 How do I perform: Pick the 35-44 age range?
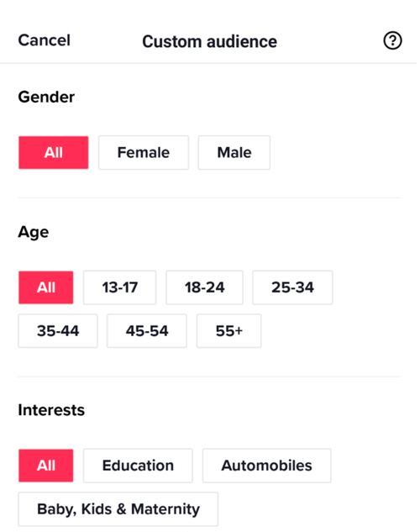click(x=58, y=331)
